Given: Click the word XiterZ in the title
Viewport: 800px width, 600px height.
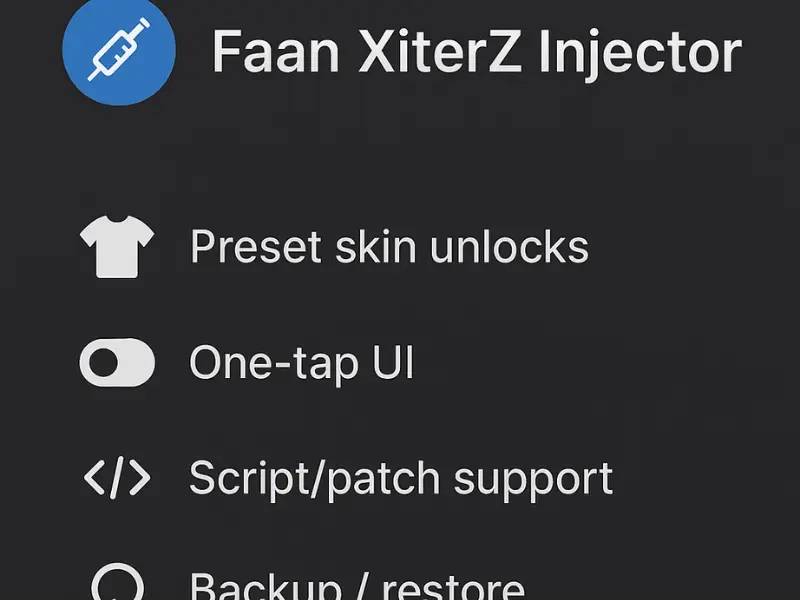Looking at the screenshot, I should pos(440,51).
